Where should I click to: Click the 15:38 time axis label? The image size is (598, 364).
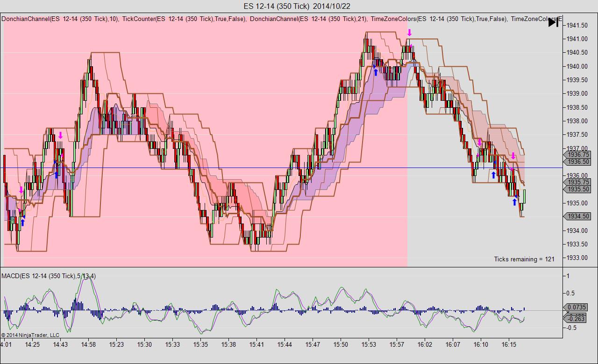[228, 344]
